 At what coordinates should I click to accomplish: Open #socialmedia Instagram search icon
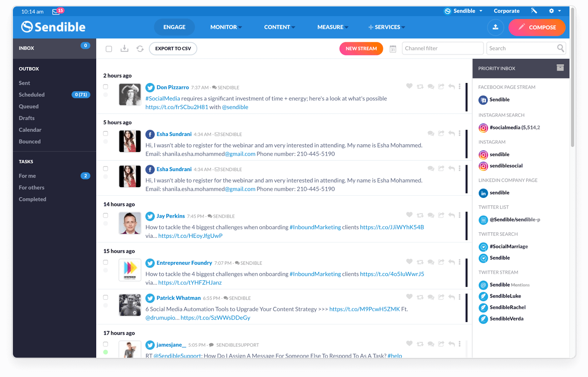[x=483, y=128]
